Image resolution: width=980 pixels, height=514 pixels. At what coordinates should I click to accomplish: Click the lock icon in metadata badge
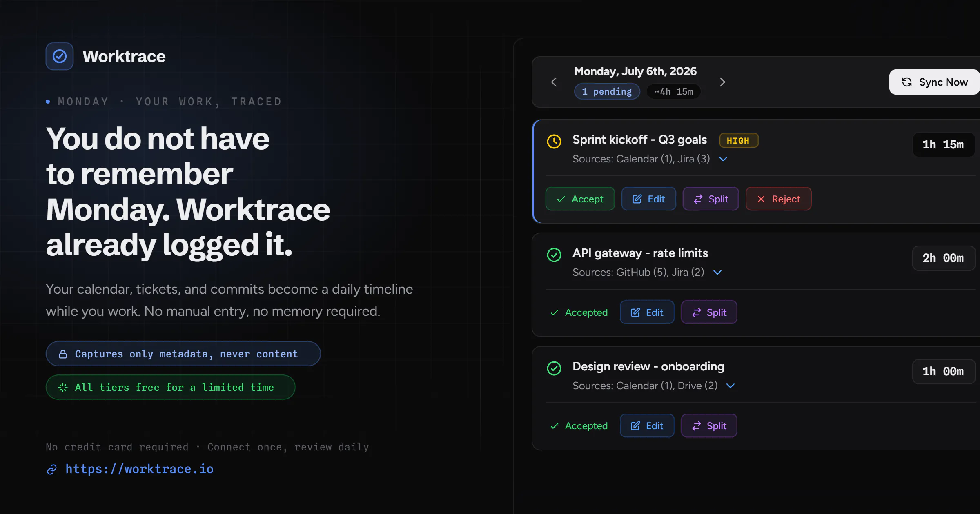63,354
